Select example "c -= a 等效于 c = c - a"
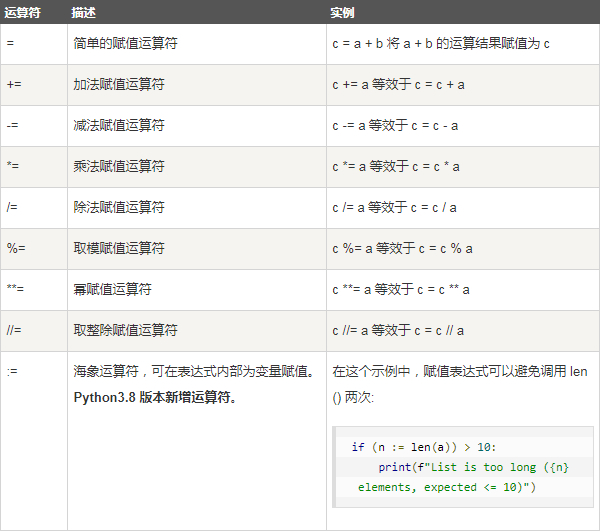This screenshot has width=600, height=531. tap(396, 126)
